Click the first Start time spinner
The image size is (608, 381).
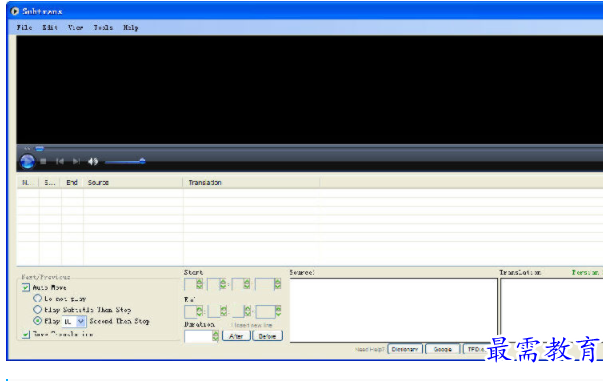199,284
